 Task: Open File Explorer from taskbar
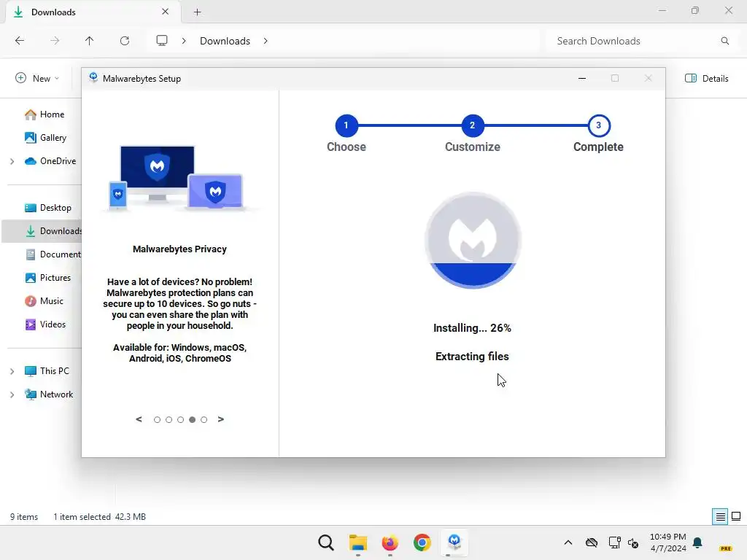click(x=357, y=542)
